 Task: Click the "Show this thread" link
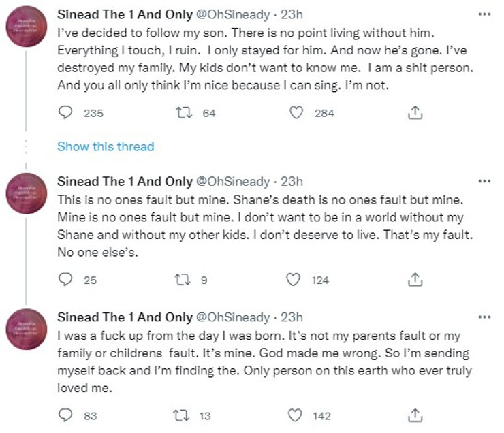tap(106, 146)
